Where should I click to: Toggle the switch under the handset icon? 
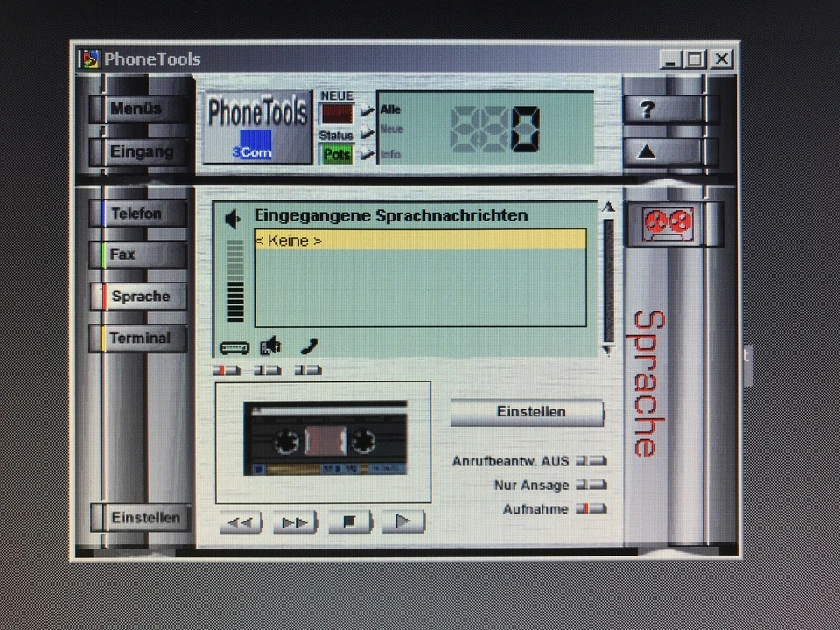[x=308, y=370]
